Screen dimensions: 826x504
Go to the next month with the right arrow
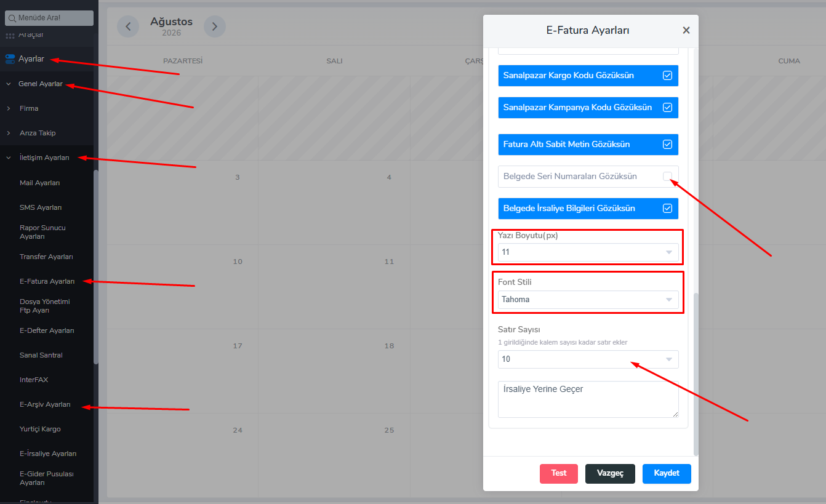tap(215, 26)
